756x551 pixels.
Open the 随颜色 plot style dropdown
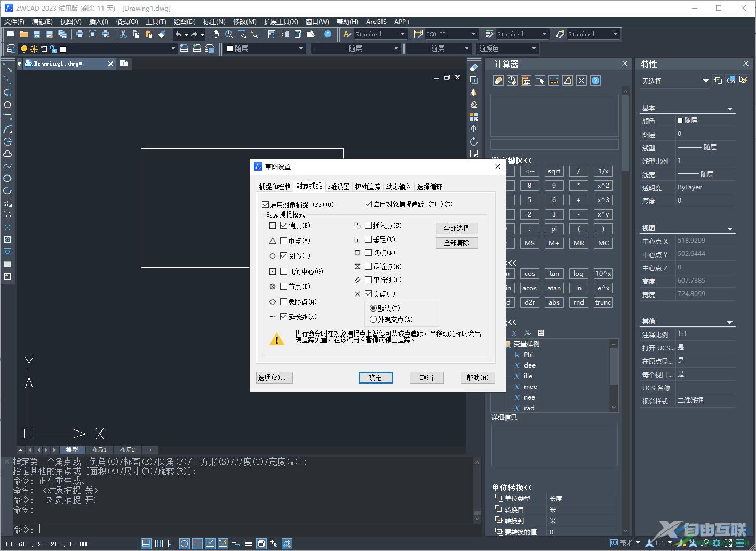[x=534, y=49]
